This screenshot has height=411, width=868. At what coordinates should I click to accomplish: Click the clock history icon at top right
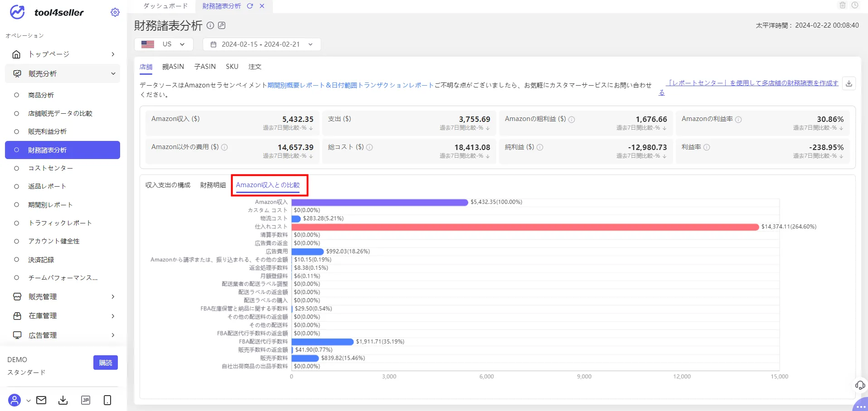point(855,5)
